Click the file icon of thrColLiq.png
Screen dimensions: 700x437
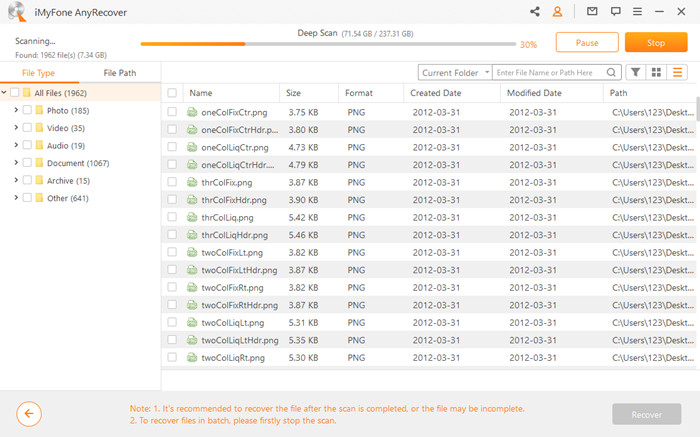(192, 217)
